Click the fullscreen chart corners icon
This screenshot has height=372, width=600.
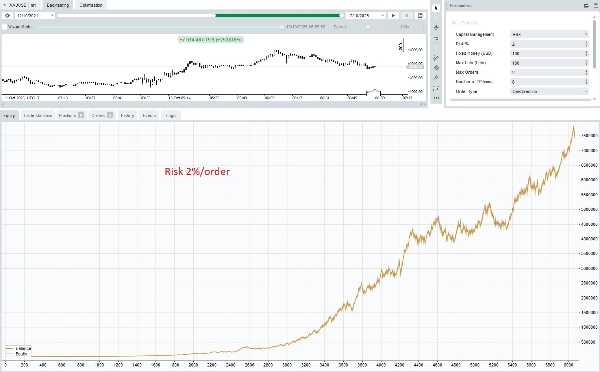pos(436,88)
